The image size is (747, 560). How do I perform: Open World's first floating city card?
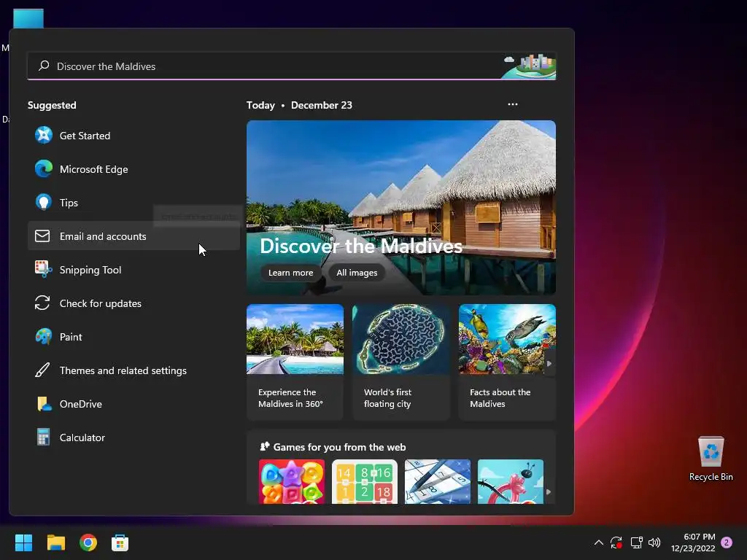[x=401, y=362]
